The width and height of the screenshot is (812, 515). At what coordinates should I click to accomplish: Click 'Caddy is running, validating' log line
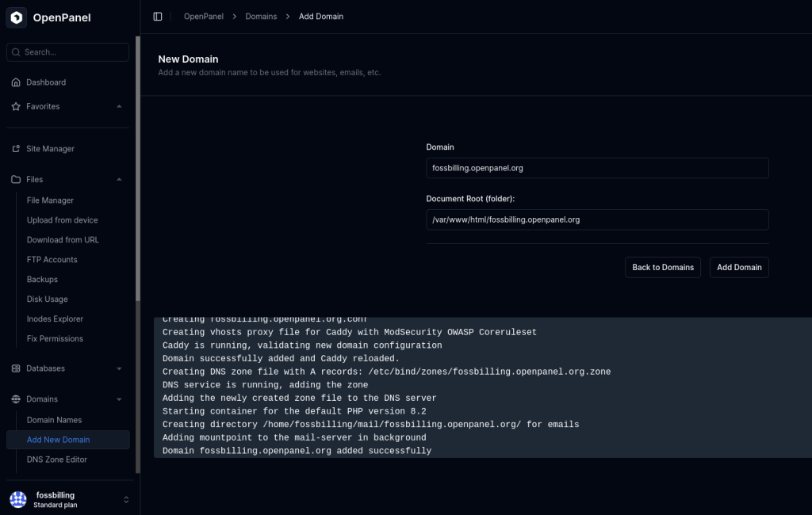click(x=302, y=345)
